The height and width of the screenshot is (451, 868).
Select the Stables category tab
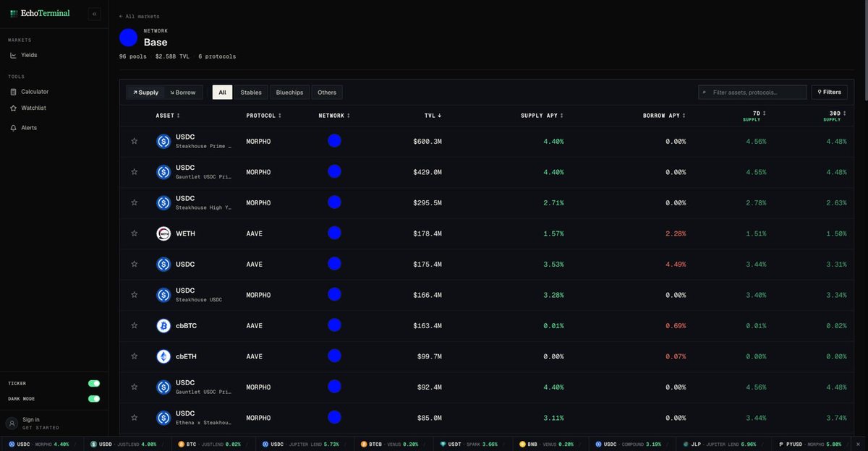point(251,93)
